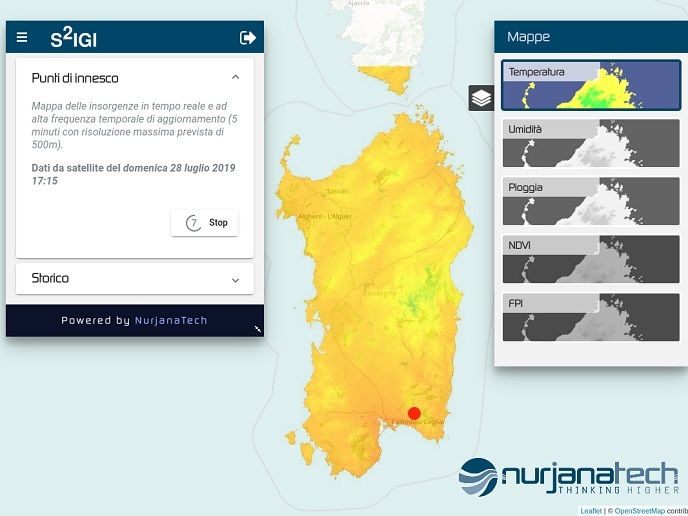688x516 pixels.
Task: Open the OpenStreetMap attribution link
Action: 639,511
